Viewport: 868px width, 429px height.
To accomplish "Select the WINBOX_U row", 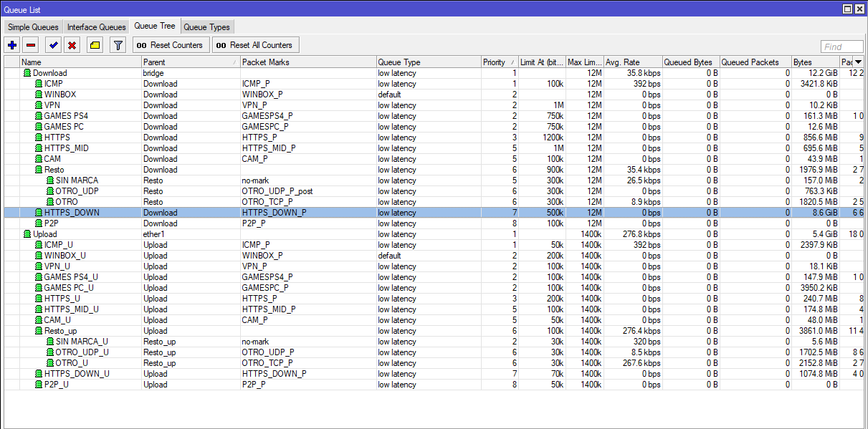I will (x=433, y=256).
